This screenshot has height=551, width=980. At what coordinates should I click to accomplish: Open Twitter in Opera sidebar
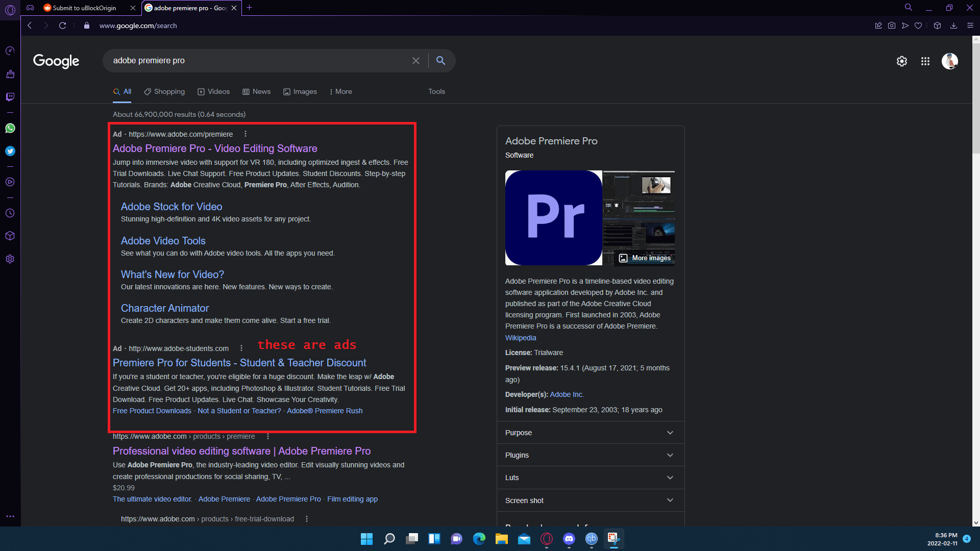(10, 151)
